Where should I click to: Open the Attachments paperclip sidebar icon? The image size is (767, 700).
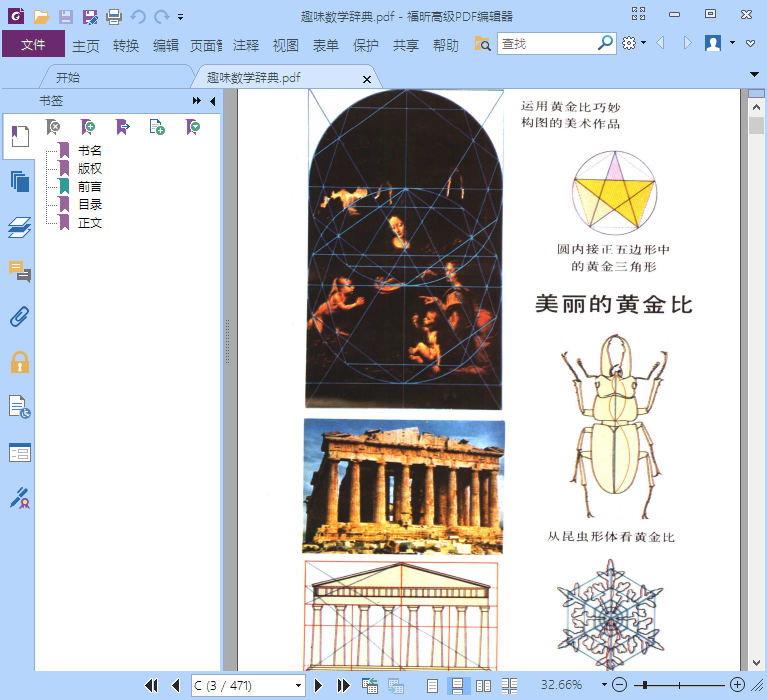[x=20, y=317]
